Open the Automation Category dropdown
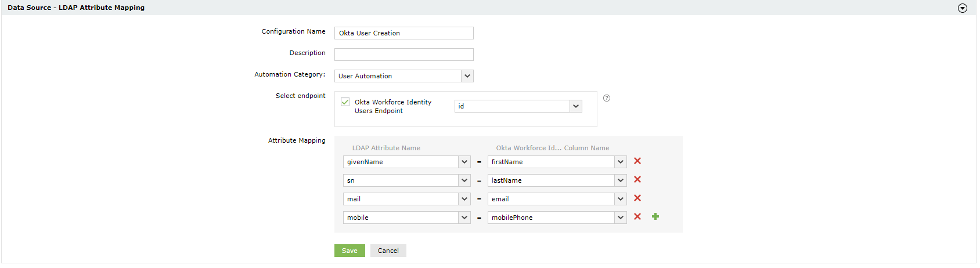Screen dimensions: 980x268 click(467, 76)
